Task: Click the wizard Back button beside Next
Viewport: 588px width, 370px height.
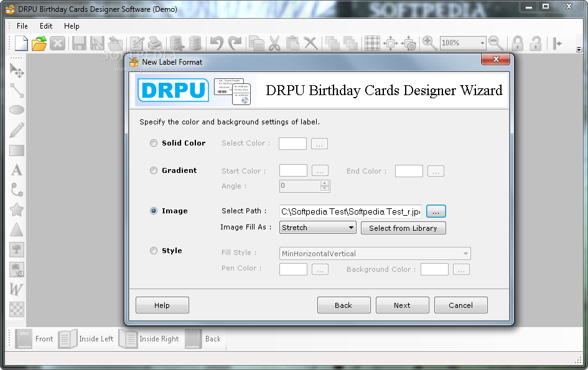Action: 343,305
